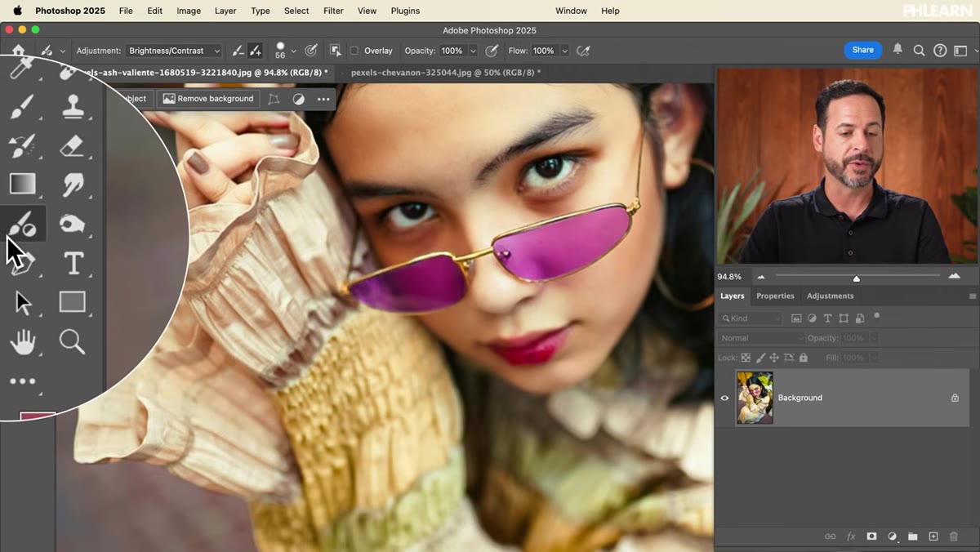
Task: Select the Gradient tool
Action: click(22, 184)
